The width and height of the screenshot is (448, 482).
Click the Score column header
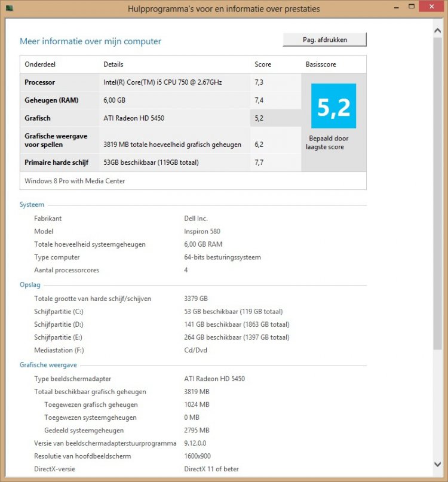coord(263,65)
